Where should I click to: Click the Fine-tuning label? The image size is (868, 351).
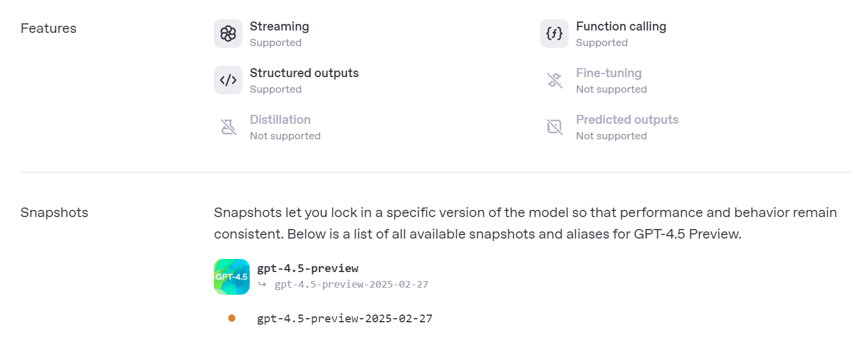tap(609, 73)
